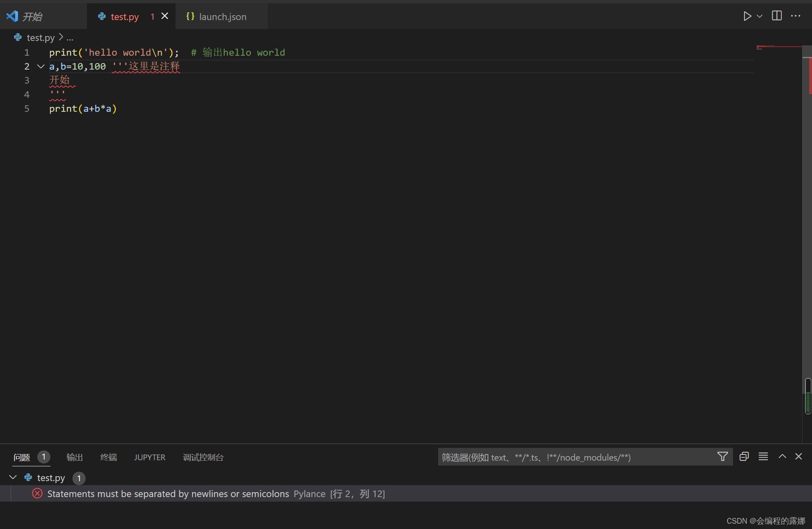Screen dimensions: 812x529
Task: Click test.py in the breadcrumb path
Action: (40, 38)
